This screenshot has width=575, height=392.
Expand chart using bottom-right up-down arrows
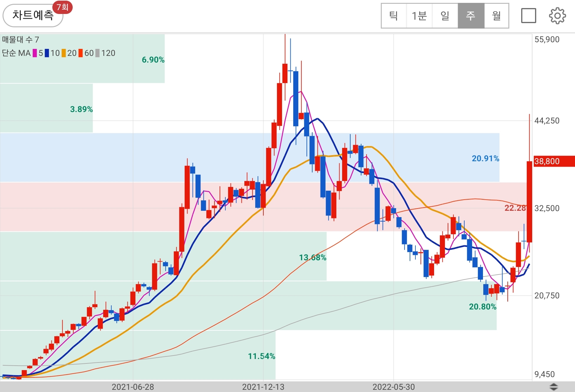(x=553, y=387)
